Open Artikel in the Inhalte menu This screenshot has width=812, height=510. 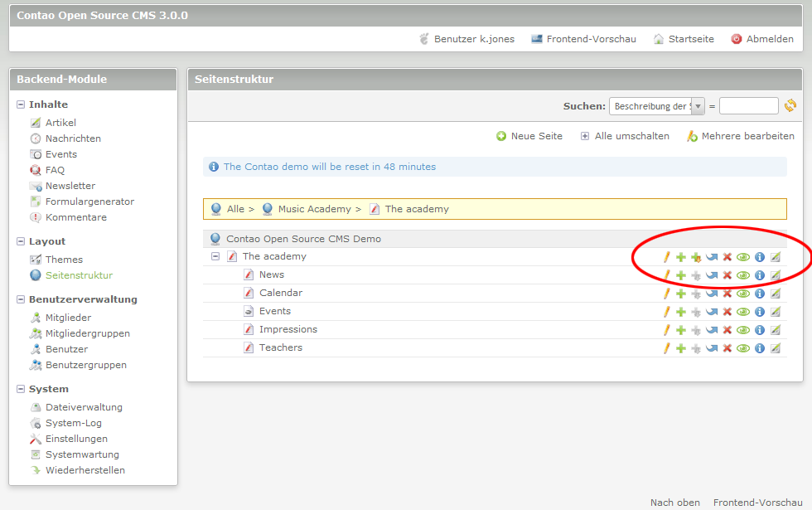pos(60,123)
